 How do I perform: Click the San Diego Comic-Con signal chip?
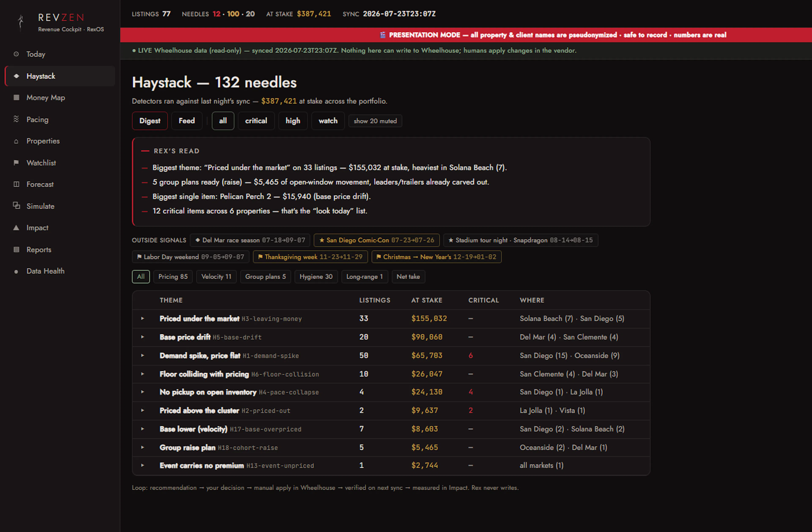377,240
